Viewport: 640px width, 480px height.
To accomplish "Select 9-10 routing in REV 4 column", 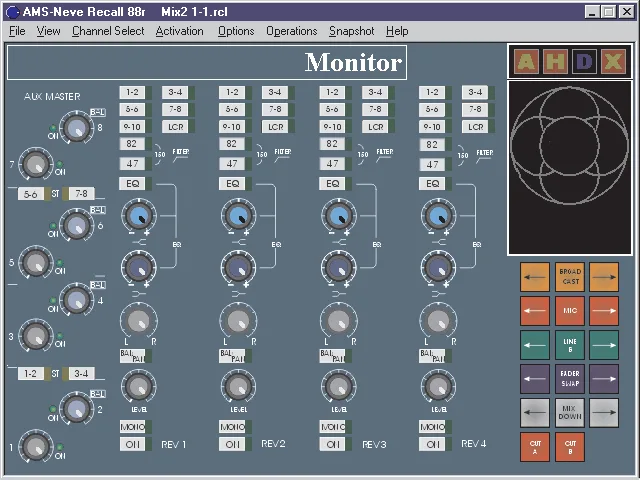I will point(435,127).
